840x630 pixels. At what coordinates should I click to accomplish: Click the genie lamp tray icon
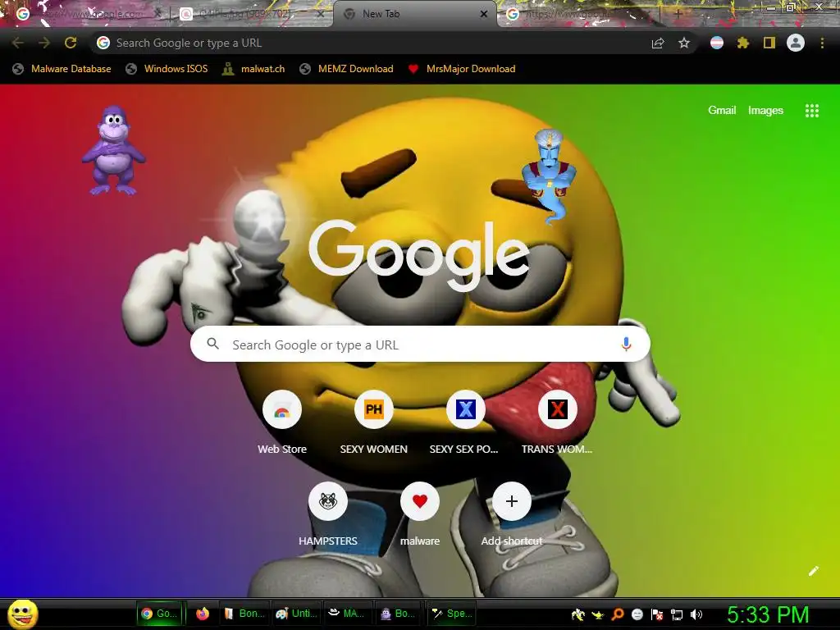(x=597, y=614)
